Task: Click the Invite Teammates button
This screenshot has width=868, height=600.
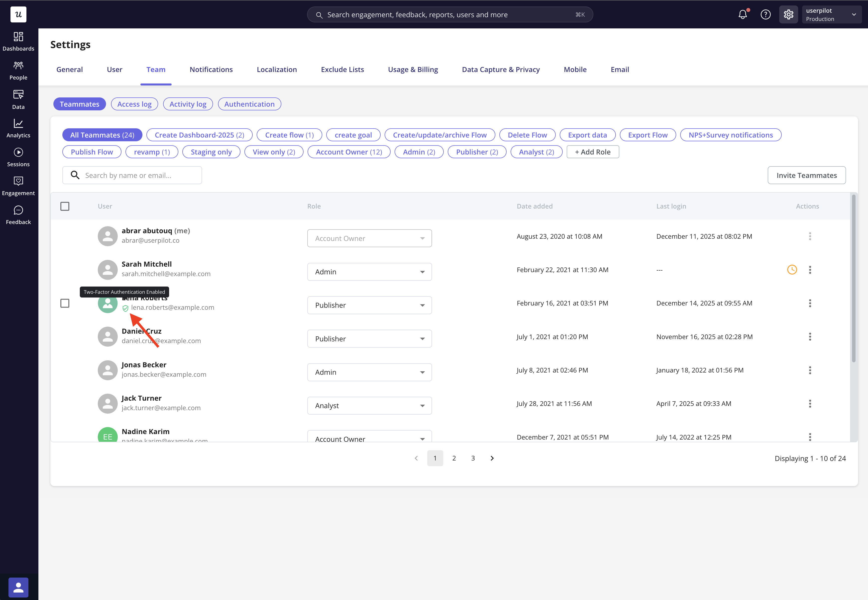Action: 806,176
